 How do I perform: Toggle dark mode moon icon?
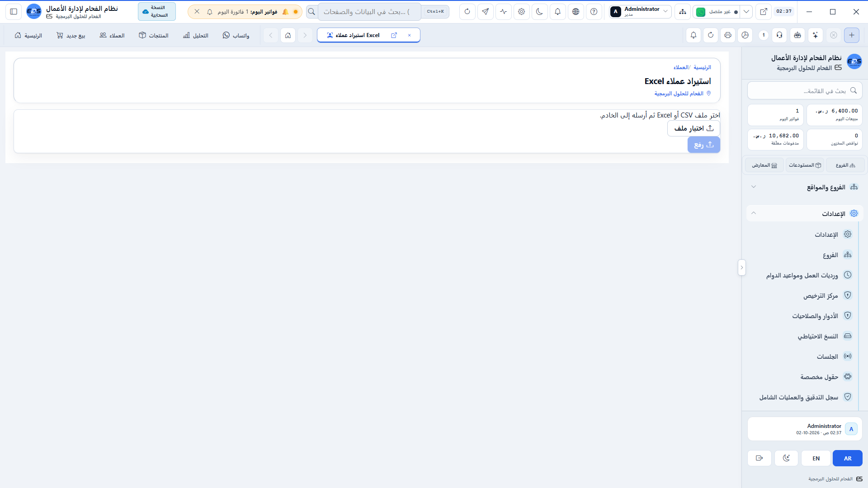540,12
